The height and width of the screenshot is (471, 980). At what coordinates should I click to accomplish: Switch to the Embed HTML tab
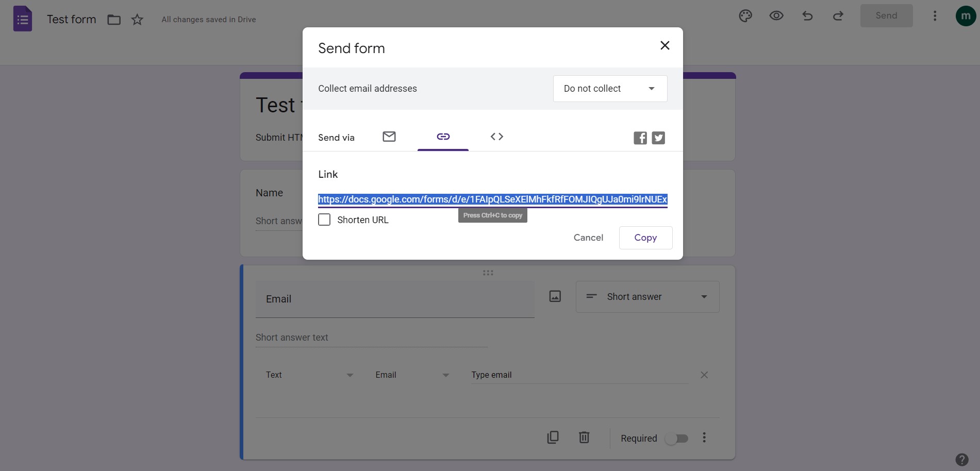(x=496, y=137)
